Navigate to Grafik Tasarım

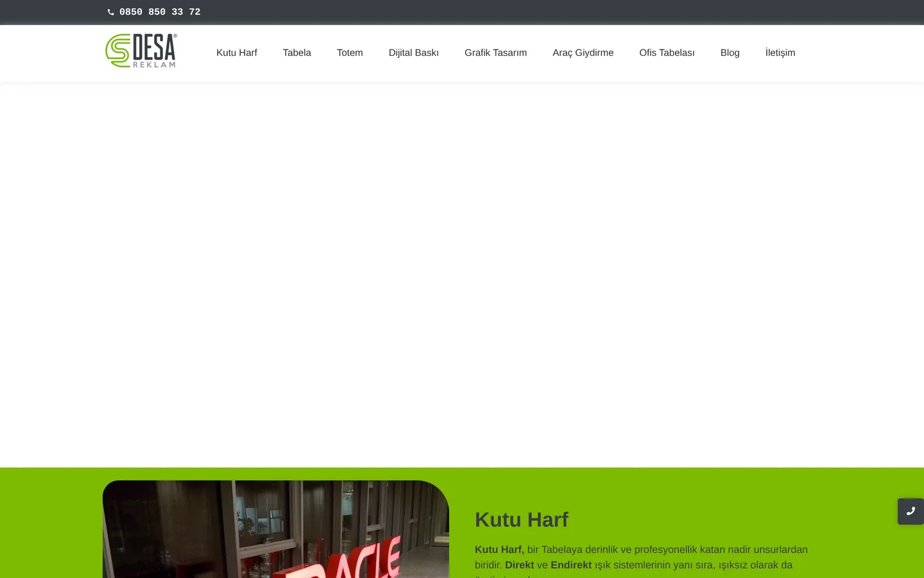pos(495,53)
